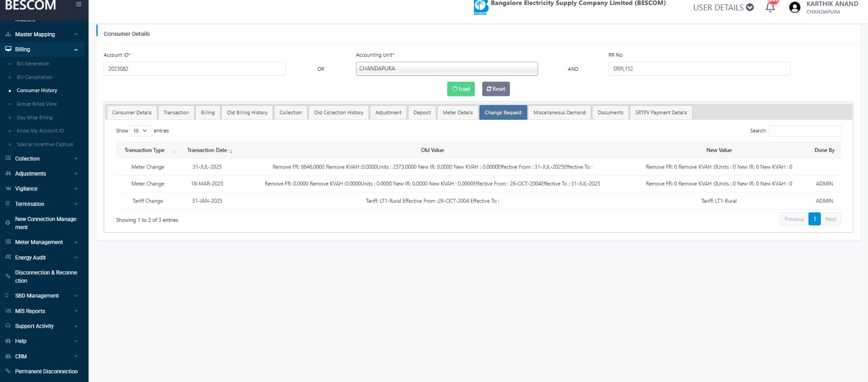
Task: Click the Energy Audit sidebar icon
Action: pos(8,257)
